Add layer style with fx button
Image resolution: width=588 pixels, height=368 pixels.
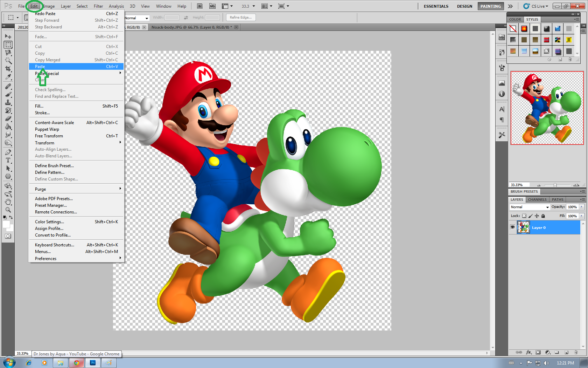tap(529, 352)
